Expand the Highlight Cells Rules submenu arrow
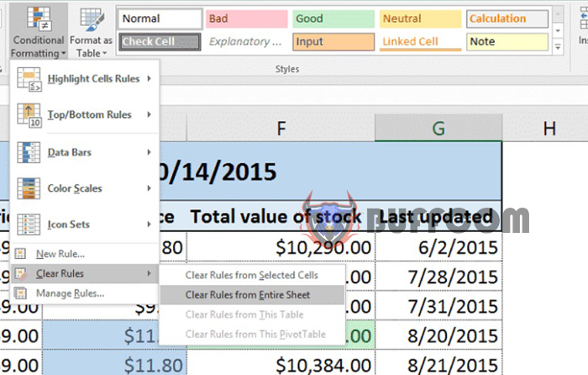This screenshot has width=588, height=375. click(150, 78)
